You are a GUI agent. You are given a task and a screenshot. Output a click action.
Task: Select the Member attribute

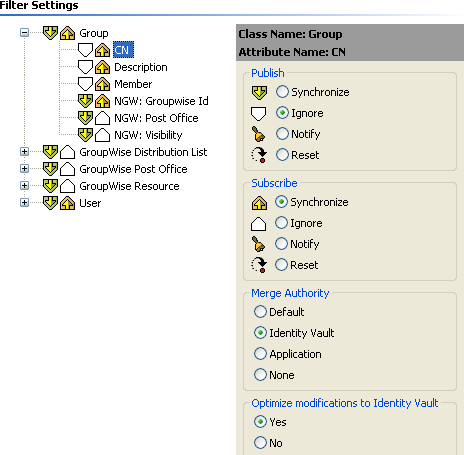point(133,84)
